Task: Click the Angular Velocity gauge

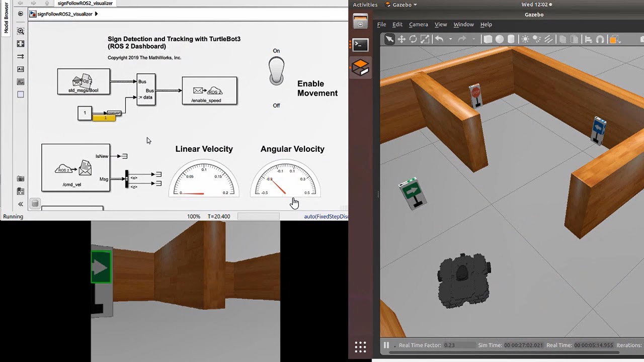Action: (285, 177)
